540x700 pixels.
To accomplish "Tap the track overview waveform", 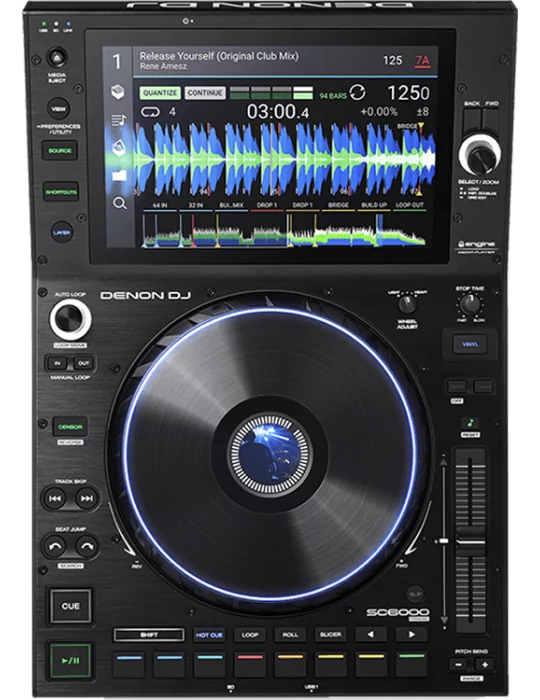I will coord(283,230).
